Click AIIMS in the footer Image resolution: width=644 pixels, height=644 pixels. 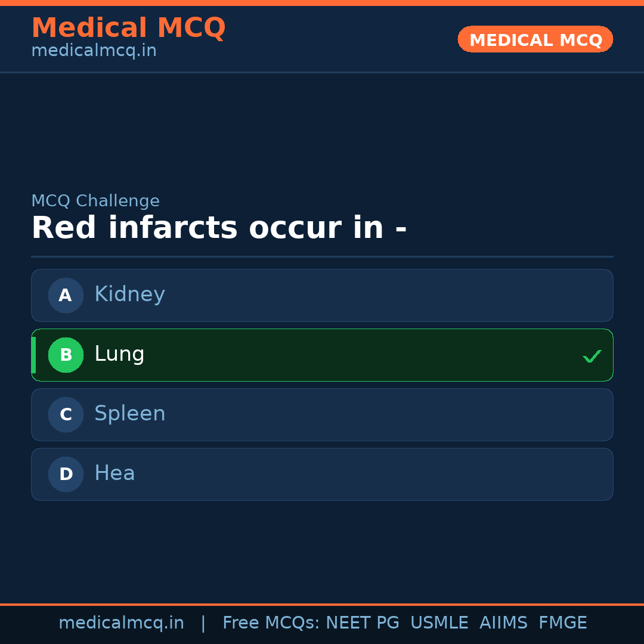pyautogui.click(x=503, y=623)
